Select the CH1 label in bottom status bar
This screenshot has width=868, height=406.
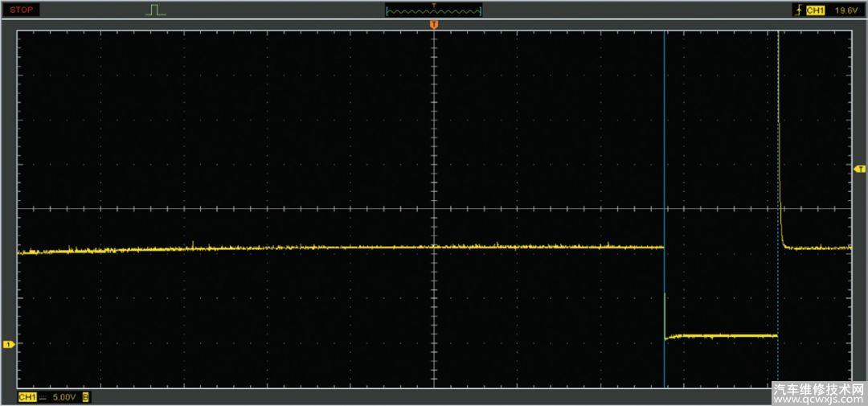[x=27, y=397]
